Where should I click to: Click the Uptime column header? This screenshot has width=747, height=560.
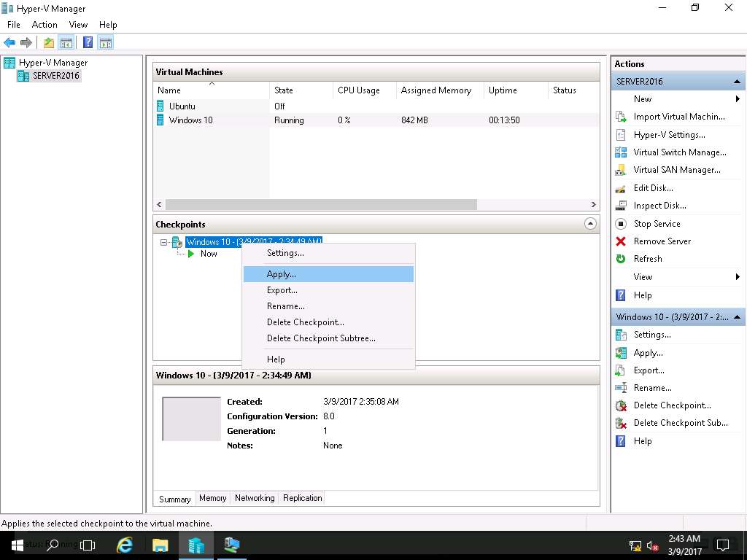[x=516, y=90]
